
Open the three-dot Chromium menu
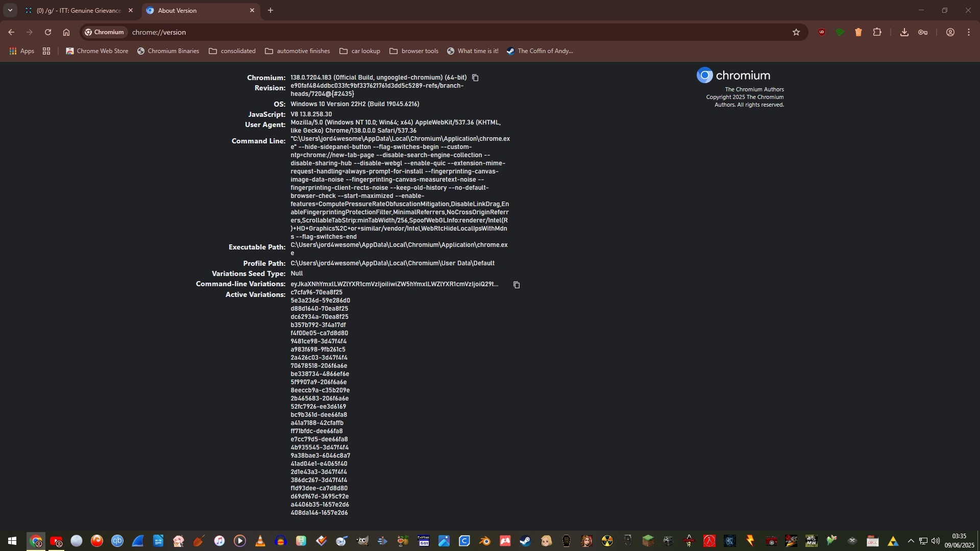pos(969,32)
